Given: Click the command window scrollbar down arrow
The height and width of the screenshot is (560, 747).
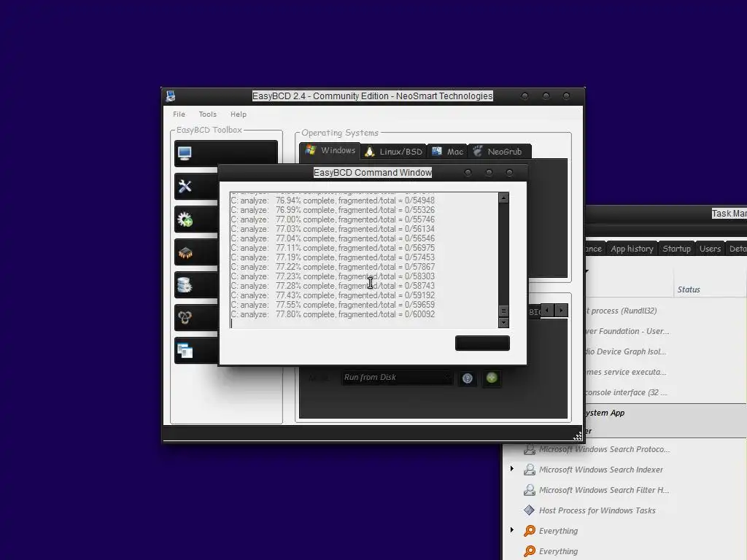Looking at the screenshot, I should pos(503,322).
